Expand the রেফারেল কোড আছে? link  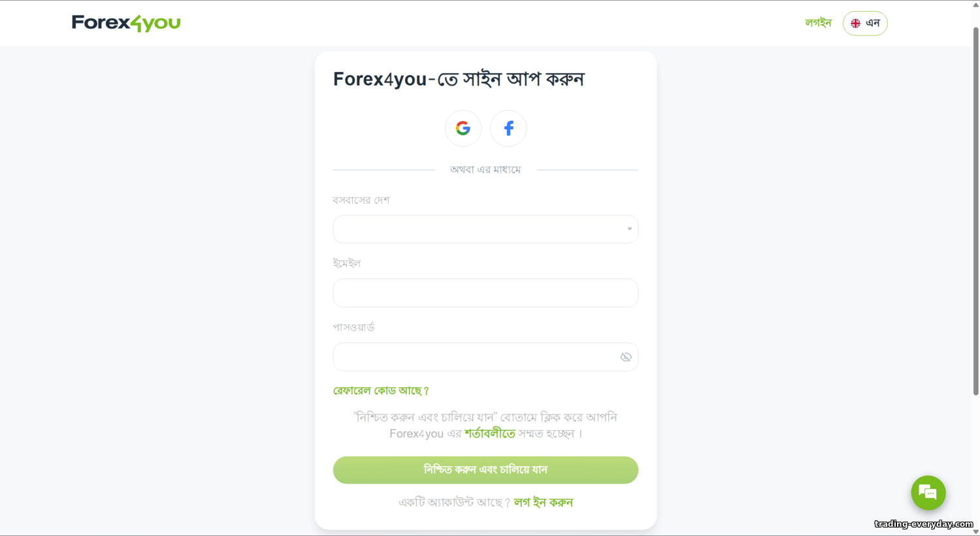(x=381, y=391)
